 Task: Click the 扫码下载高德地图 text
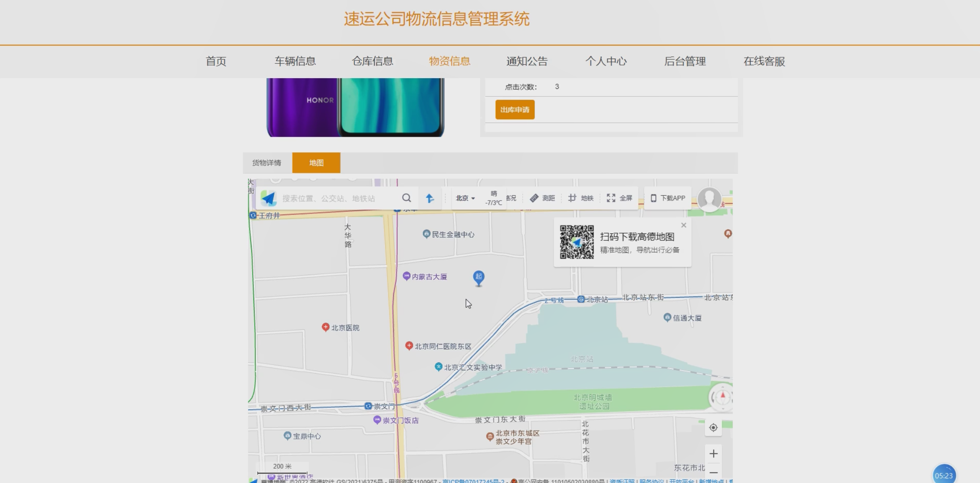coord(637,237)
